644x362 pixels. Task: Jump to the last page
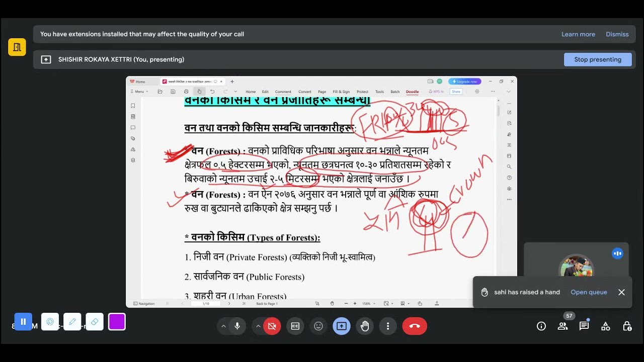click(244, 304)
